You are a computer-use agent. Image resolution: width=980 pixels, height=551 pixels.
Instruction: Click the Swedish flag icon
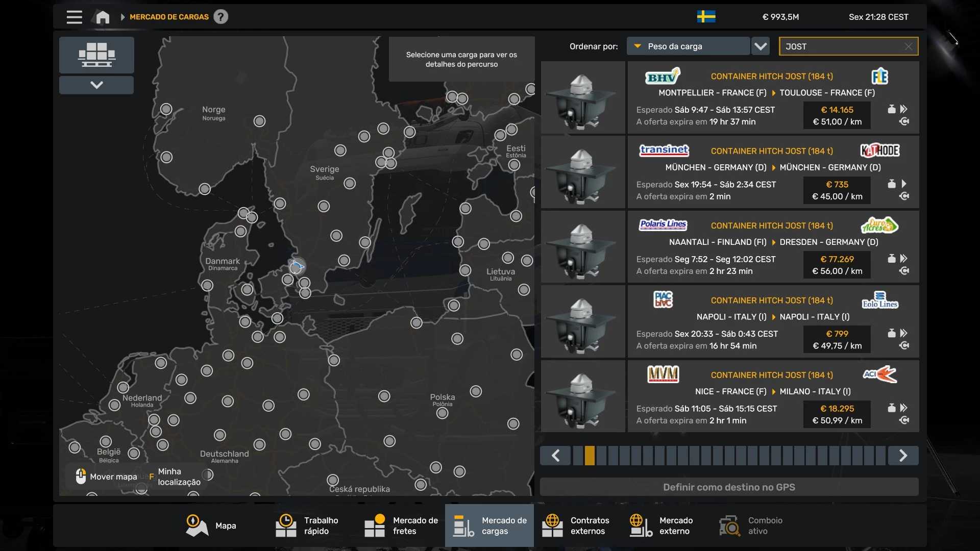click(x=706, y=17)
